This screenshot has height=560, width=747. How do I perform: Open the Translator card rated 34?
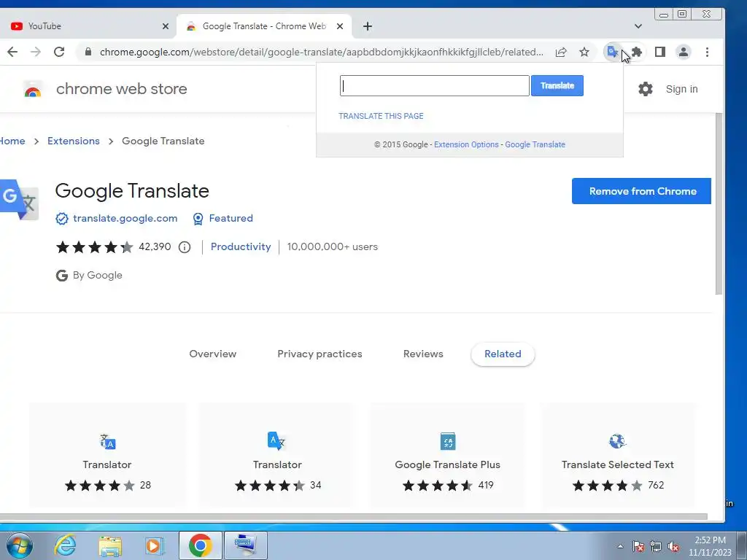pyautogui.click(x=277, y=455)
